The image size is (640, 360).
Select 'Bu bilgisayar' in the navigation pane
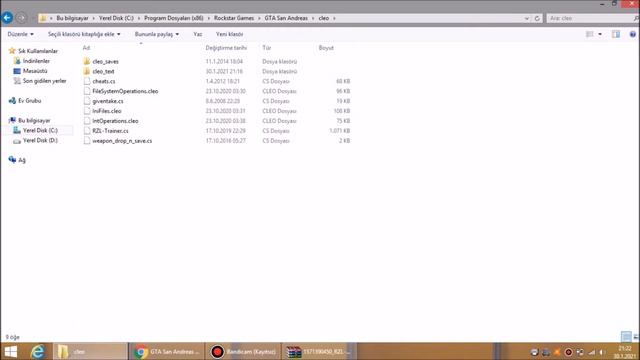click(x=34, y=120)
